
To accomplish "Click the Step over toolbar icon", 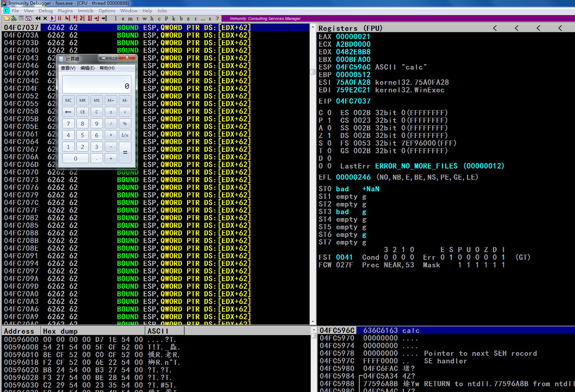I will [75, 18].
